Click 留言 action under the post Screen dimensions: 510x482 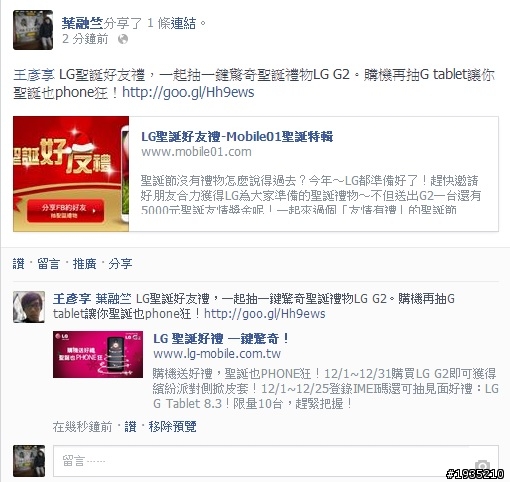coord(48,264)
